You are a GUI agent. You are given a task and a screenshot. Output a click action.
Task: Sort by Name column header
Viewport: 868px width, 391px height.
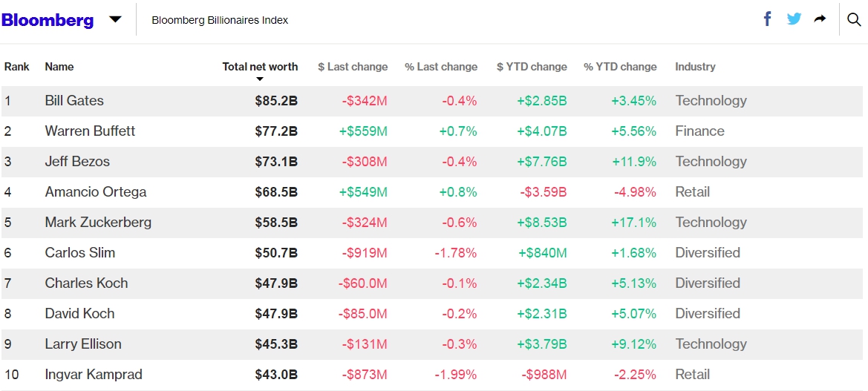click(x=59, y=66)
